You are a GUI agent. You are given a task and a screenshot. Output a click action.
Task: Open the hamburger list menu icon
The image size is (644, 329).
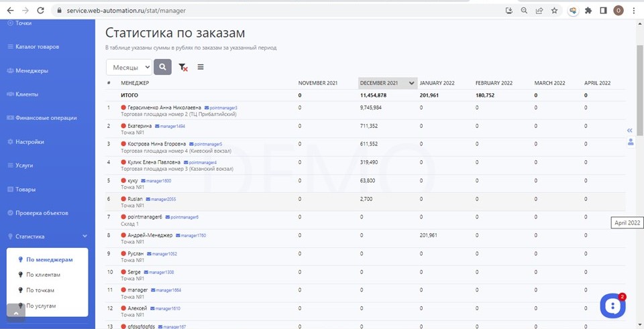(x=201, y=67)
